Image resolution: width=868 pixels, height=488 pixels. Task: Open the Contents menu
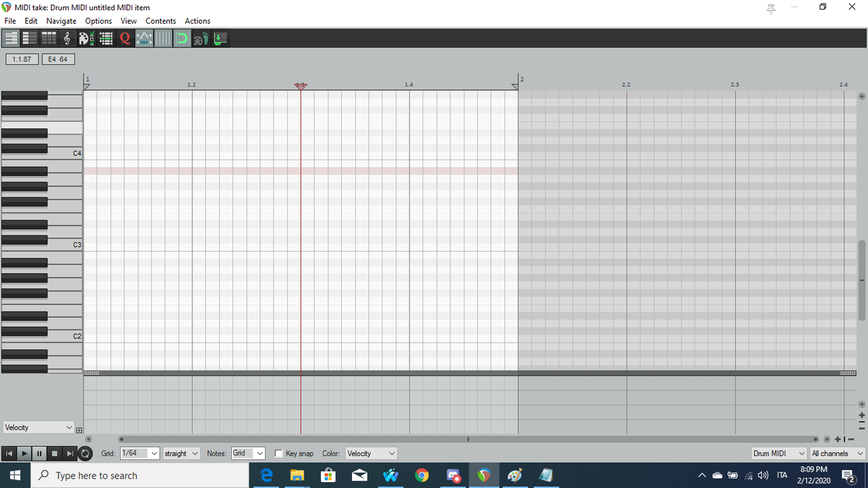pos(161,21)
